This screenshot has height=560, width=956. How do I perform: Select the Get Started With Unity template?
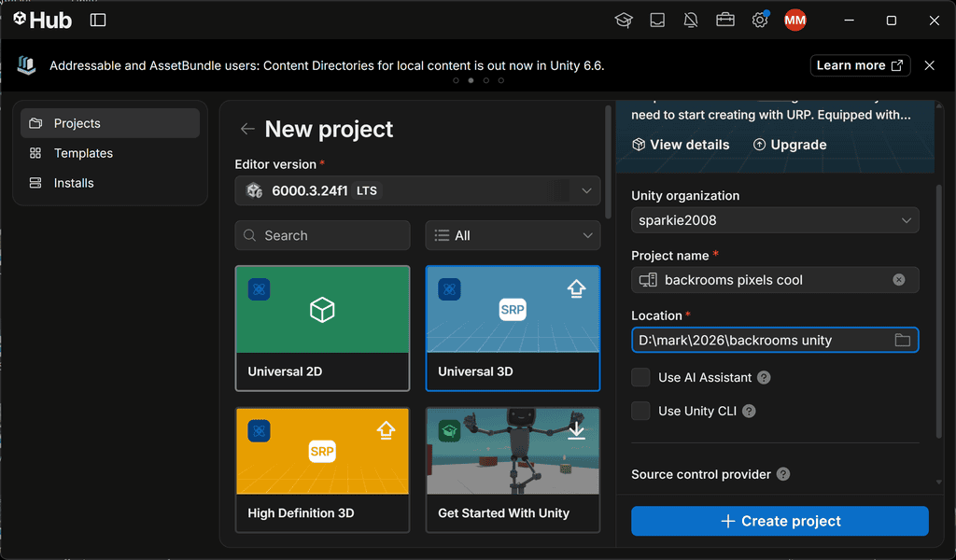(513, 469)
